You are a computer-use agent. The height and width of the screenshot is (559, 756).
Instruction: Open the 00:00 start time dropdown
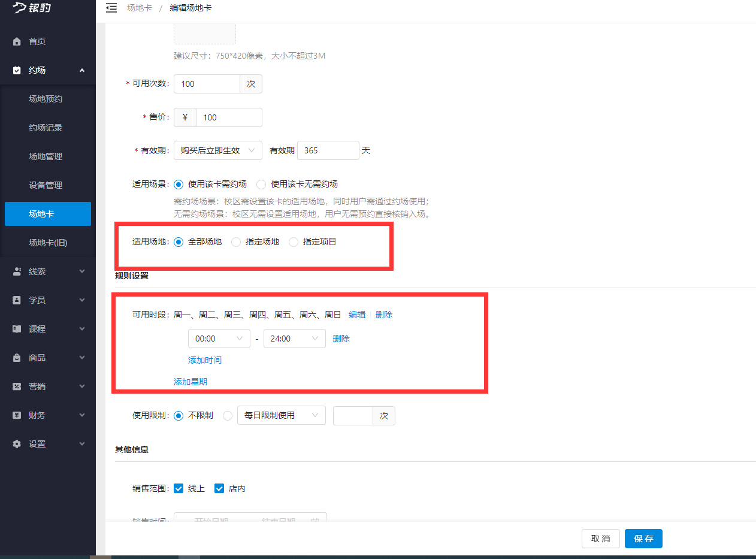[x=219, y=338]
